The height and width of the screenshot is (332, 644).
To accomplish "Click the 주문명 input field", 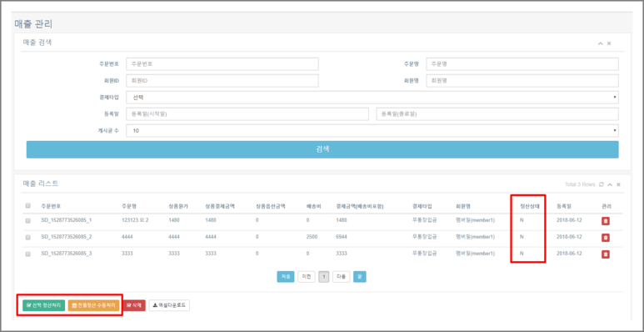I will 522,64.
